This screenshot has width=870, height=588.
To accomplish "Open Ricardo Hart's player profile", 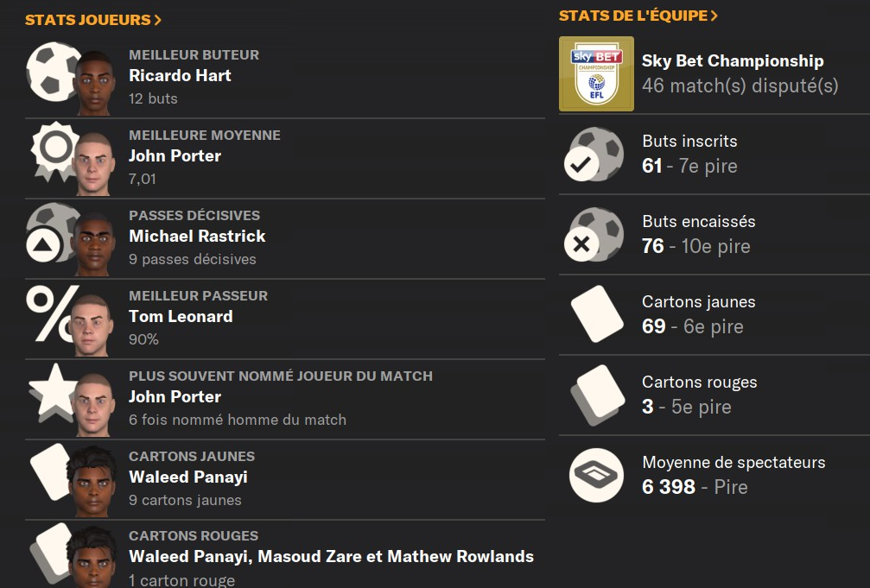I will point(180,76).
